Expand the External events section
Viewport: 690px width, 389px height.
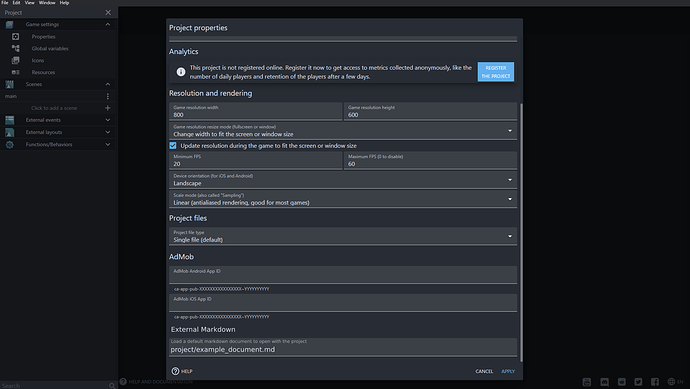point(108,120)
